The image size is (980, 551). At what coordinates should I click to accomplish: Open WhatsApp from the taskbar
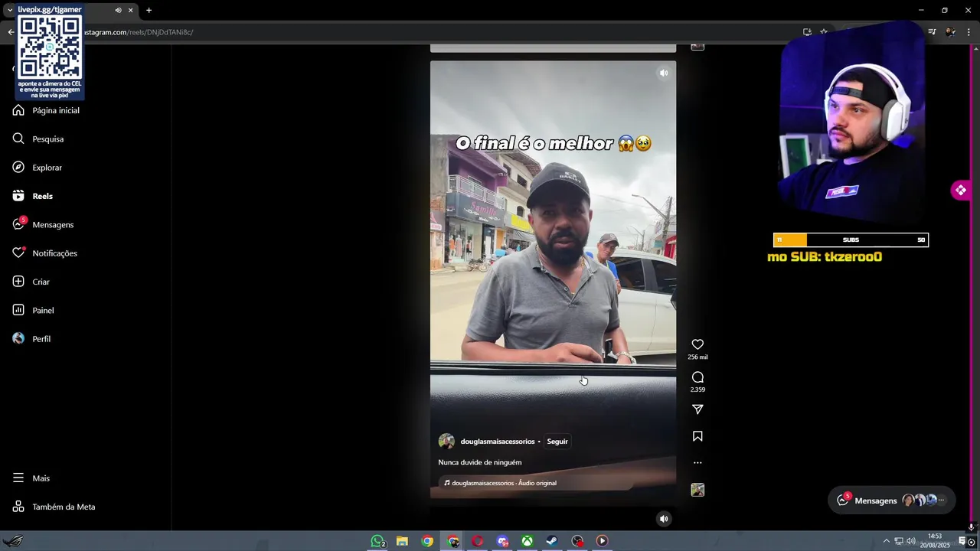(x=377, y=541)
